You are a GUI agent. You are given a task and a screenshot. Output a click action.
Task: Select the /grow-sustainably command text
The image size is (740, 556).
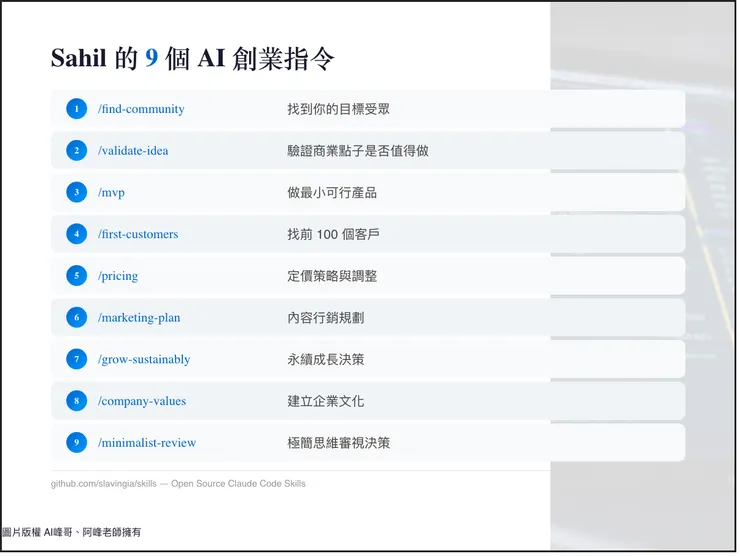pyautogui.click(x=144, y=360)
